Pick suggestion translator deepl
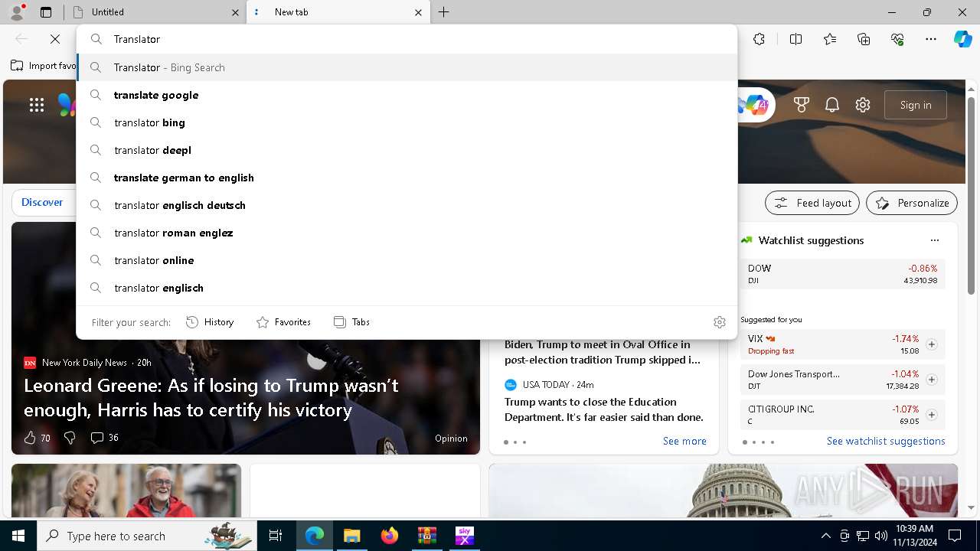 [407, 150]
